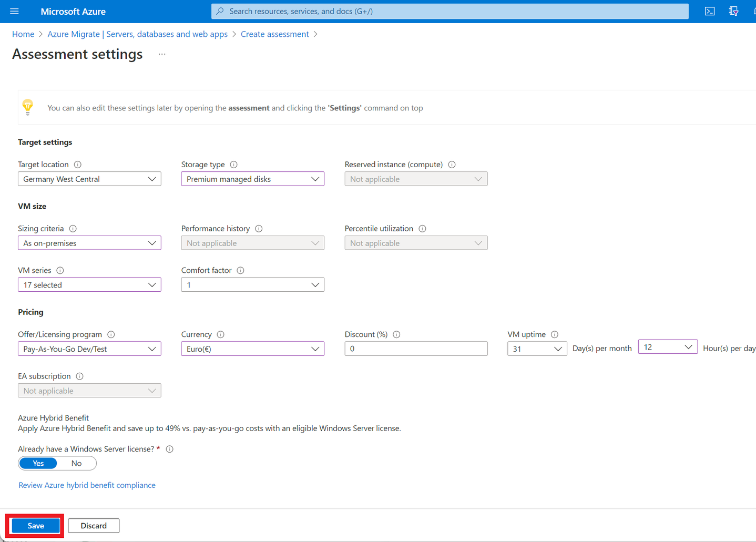
Task: Focus the Discount (%) input field
Action: coord(416,349)
